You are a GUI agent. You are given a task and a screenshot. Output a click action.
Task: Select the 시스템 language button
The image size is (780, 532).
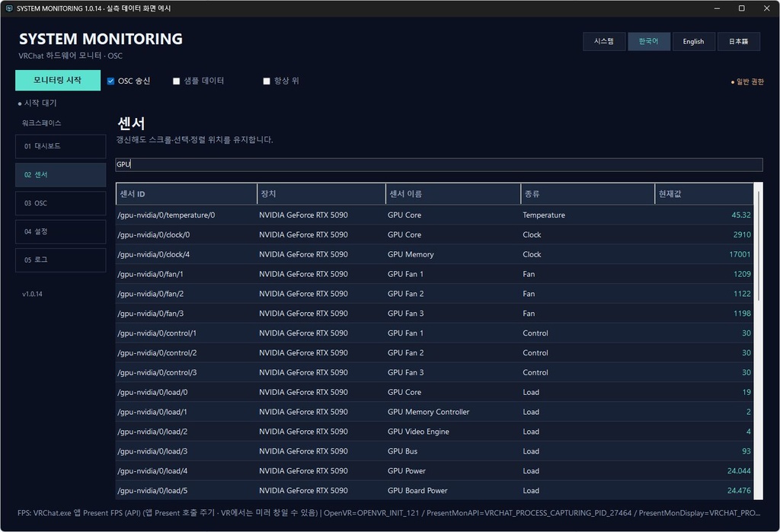tap(604, 41)
